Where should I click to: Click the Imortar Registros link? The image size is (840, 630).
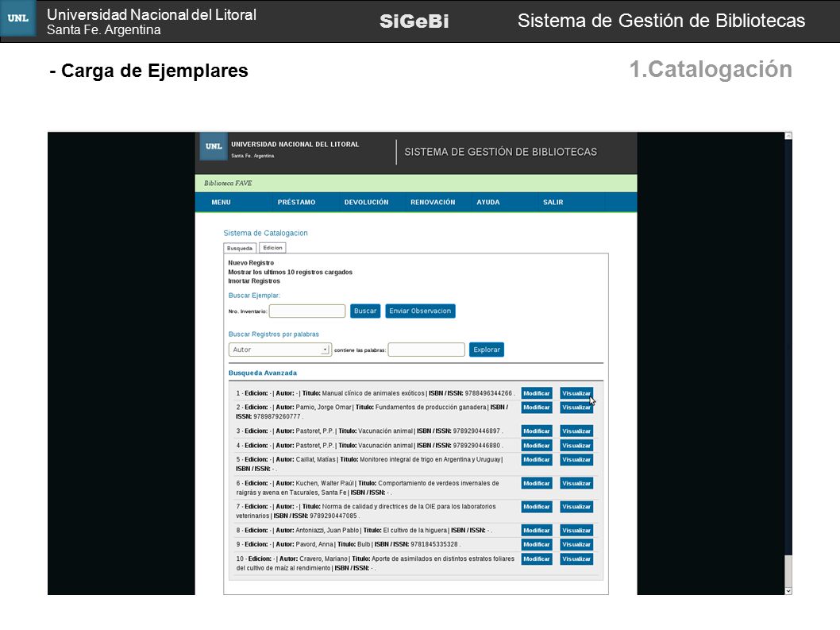click(x=254, y=281)
